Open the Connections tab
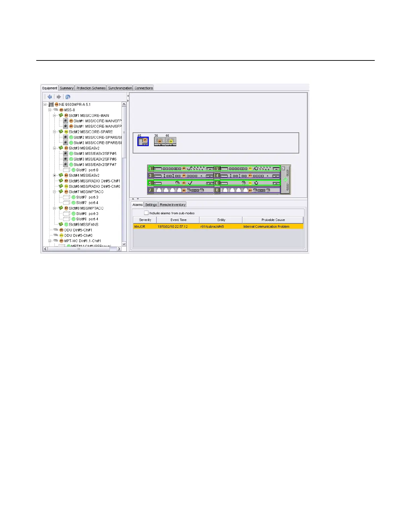The image size is (411, 532). point(144,88)
